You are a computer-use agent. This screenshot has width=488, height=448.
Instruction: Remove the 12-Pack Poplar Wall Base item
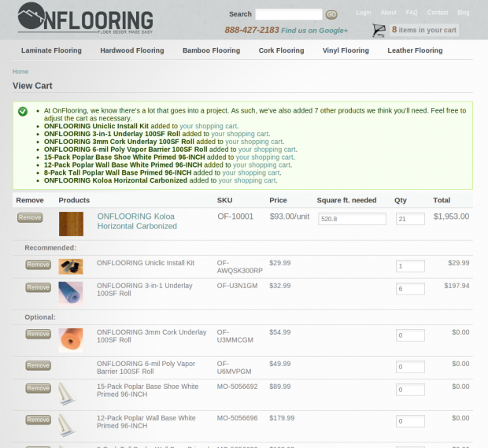(x=39, y=420)
